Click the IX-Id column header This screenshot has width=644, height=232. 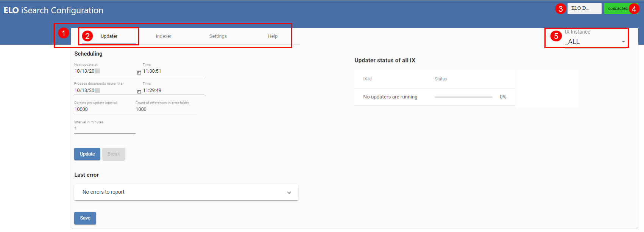tap(367, 79)
